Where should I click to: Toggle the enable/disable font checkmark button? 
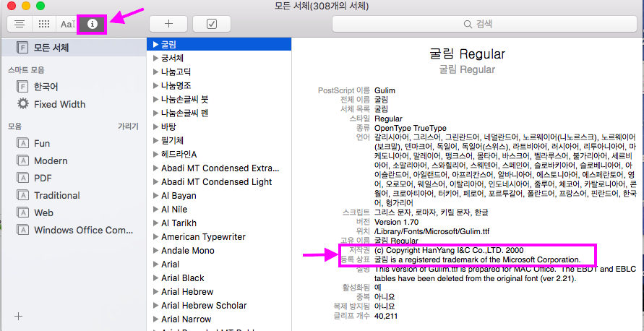point(211,24)
